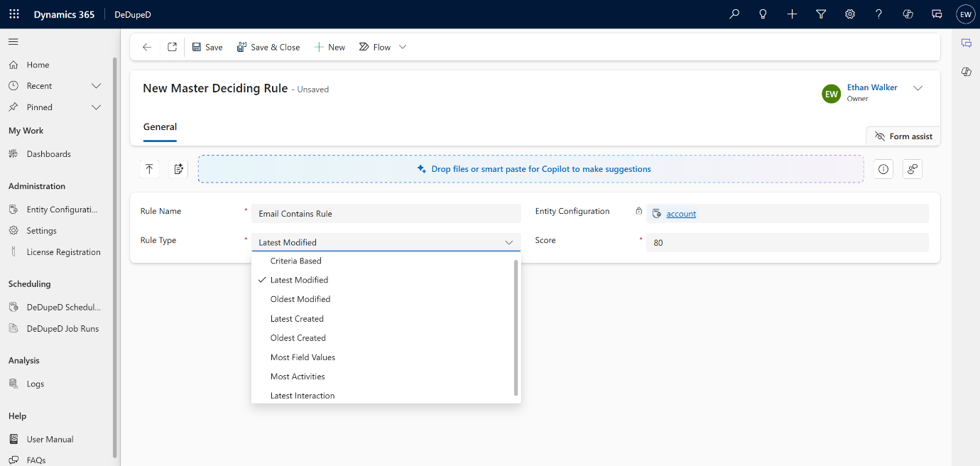This screenshot has height=466, width=980.
Task: Open record in new window icon
Action: tap(172, 47)
